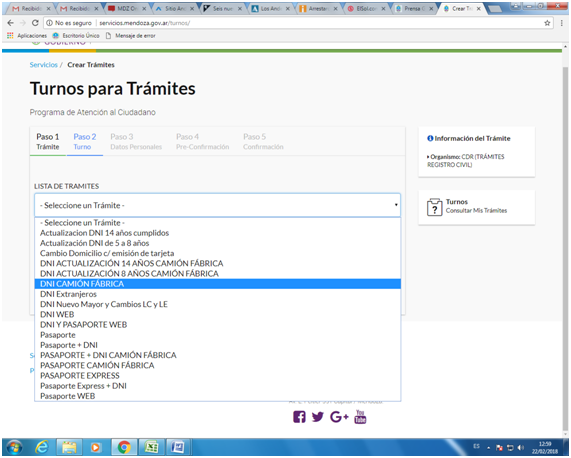Open the Facebook icon in footer
Viewport: 571px width, 458px height.
pos(299,416)
